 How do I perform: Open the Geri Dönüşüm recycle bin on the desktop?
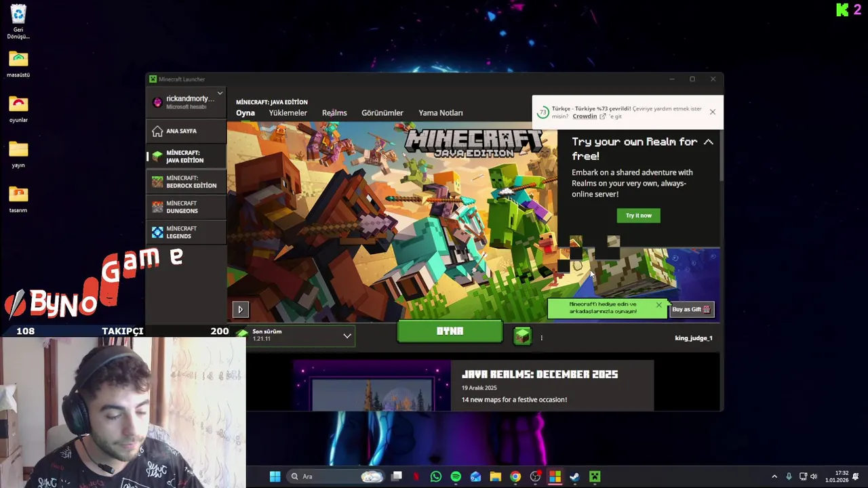(x=18, y=22)
